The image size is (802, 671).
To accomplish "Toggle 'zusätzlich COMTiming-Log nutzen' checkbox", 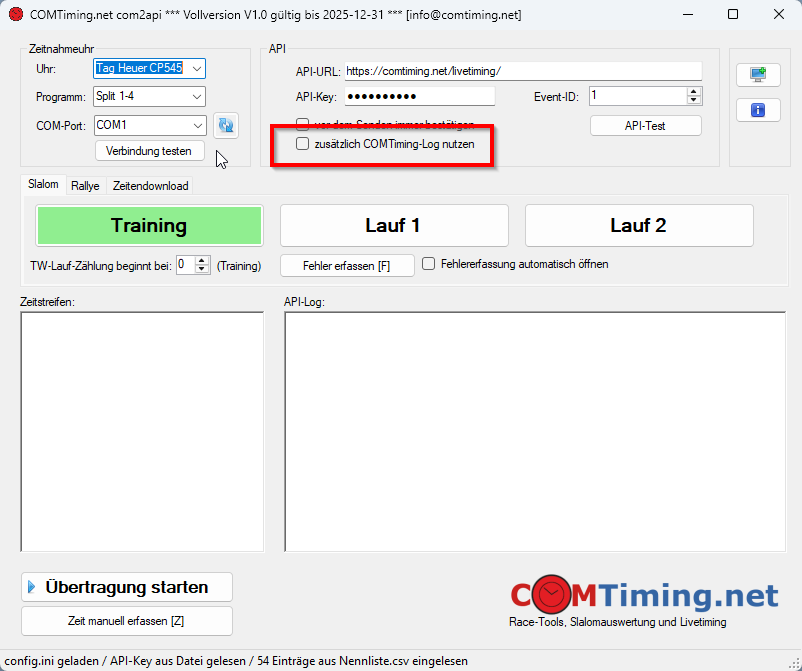I will tap(303, 144).
